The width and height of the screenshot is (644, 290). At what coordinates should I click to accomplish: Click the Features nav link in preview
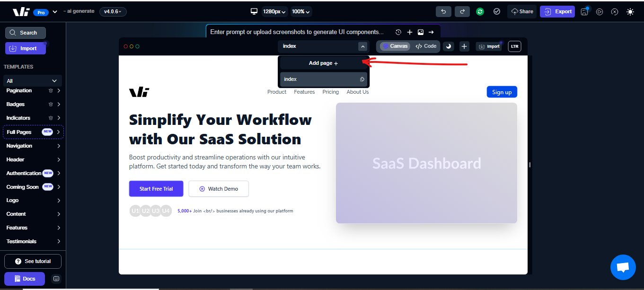304,92
